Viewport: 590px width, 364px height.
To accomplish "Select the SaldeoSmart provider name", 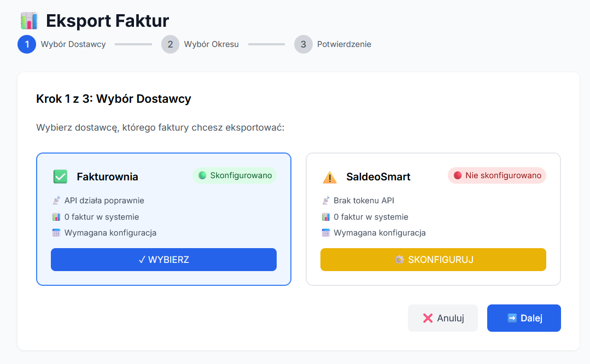I will click(378, 177).
